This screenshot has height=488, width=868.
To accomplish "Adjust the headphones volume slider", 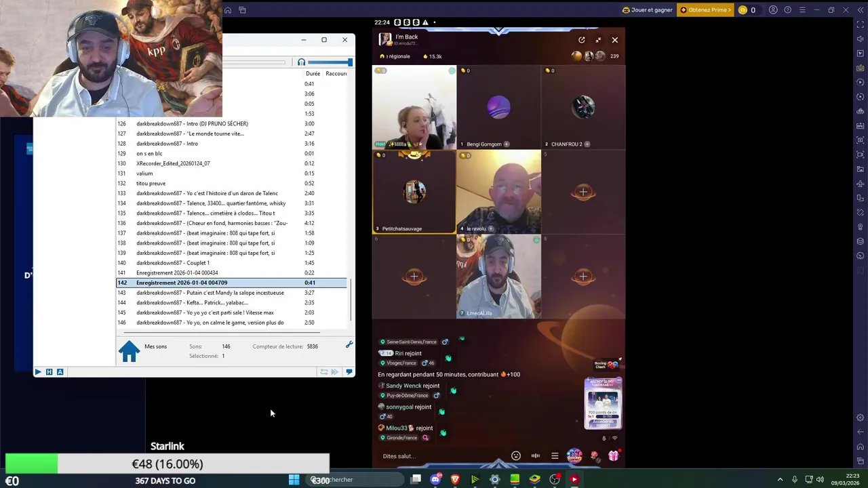I will click(330, 62).
